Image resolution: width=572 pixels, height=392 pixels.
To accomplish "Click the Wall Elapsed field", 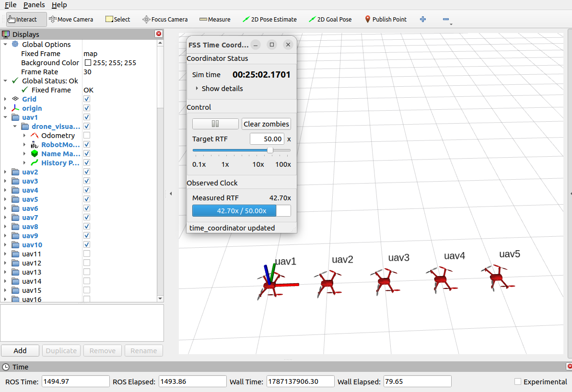I will (x=417, y=381).
